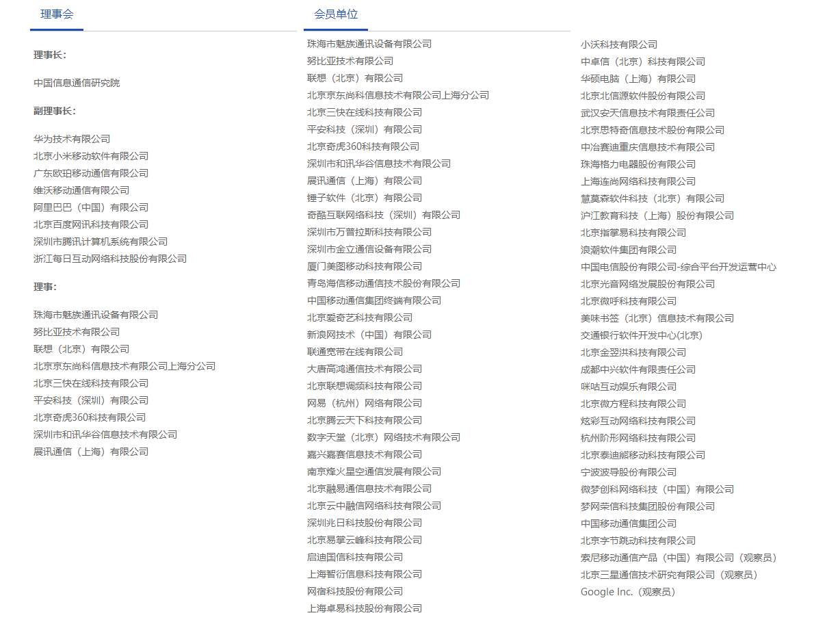Image resolution: width=840 pixels, height=635 pixels.
Task: Click 维沃移动通信有限公司
Action: [81, 190]
